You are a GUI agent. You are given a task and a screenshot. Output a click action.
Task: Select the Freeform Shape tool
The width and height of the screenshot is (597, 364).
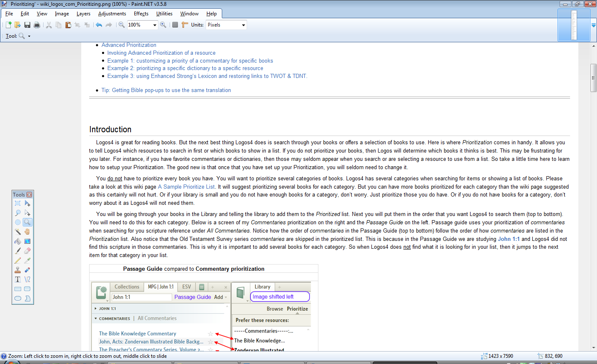(27, 298)
